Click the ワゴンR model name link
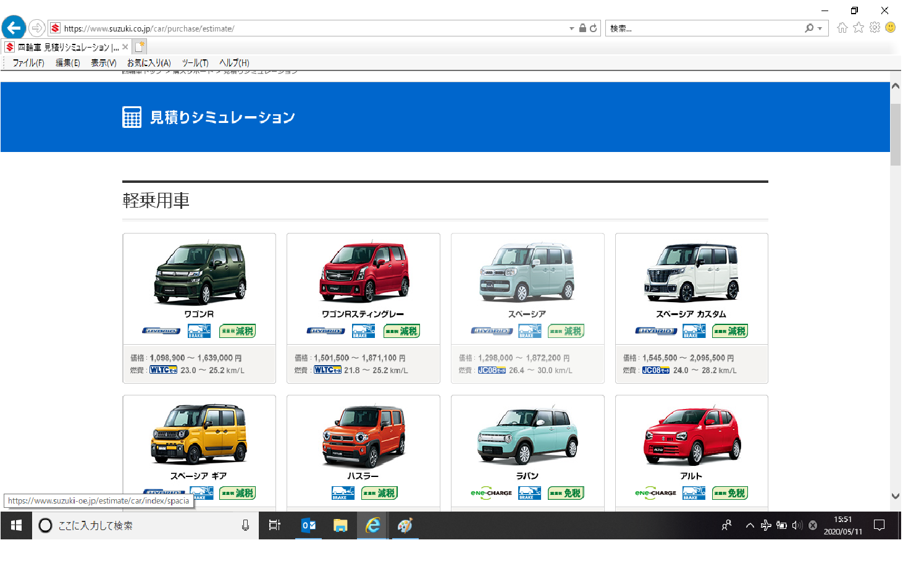The image size is (924, 561). click(x=199, y=314)
